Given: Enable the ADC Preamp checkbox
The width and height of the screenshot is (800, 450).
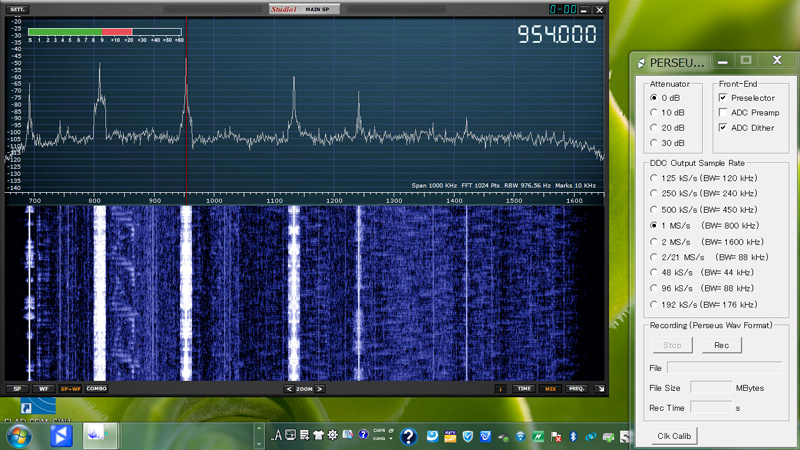Looking at the screenshot, I should [x=723, y=113].
